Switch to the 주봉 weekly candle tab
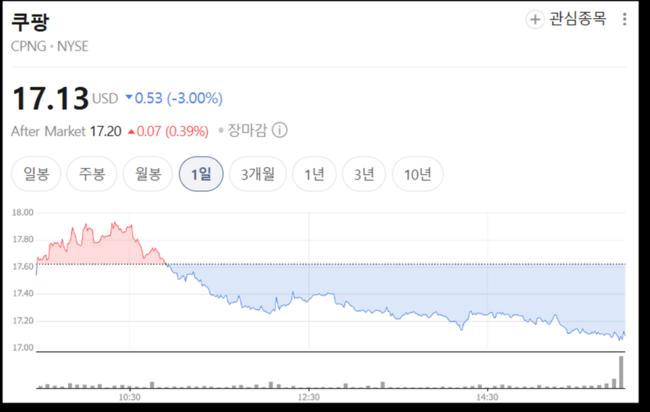 point(91,174)
